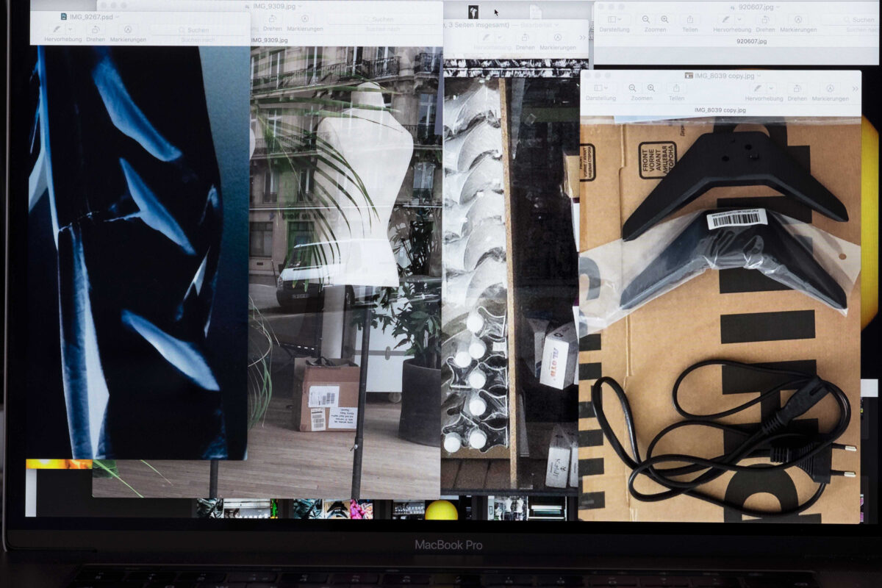This screenshot has height=588, width=882.
Task: Click Hervorhebung pen icon in 920607.jpg window
Action: pos(725,19)
